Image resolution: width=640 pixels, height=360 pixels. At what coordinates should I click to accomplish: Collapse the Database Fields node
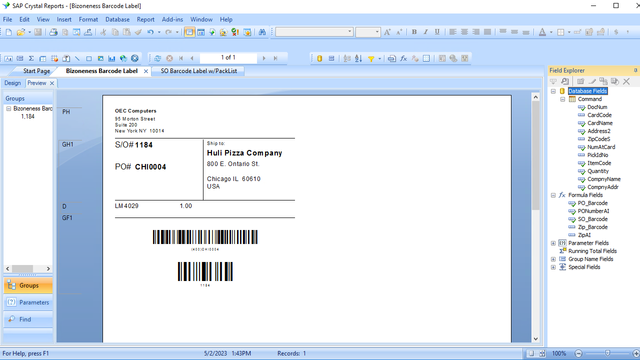pos(553,91)
